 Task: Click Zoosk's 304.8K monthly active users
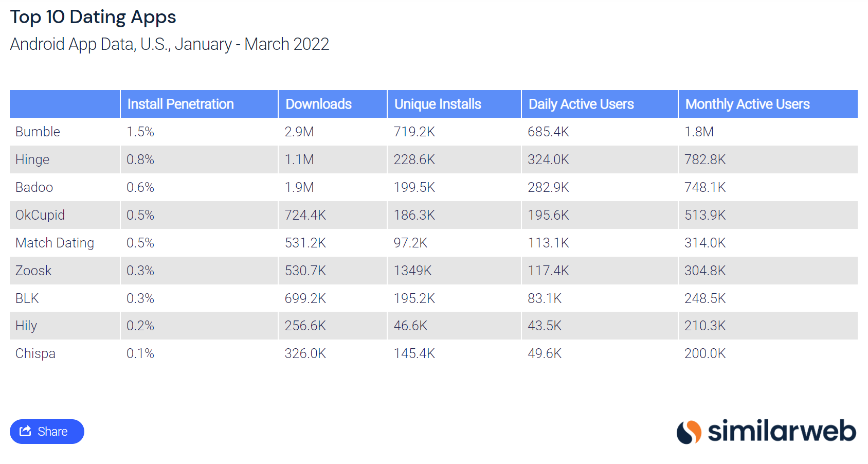click(x=705, y=271)
